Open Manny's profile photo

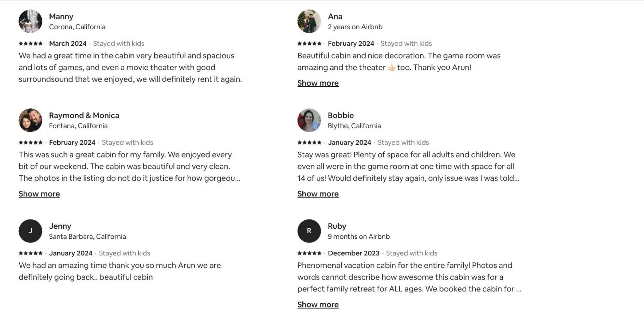coord(30,21)
